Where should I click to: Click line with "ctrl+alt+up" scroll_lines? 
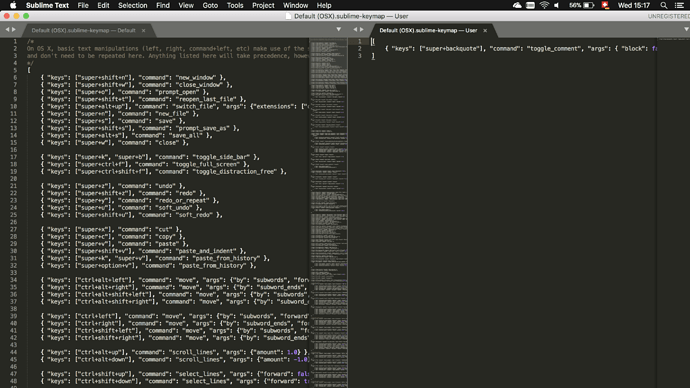(175, 352)
